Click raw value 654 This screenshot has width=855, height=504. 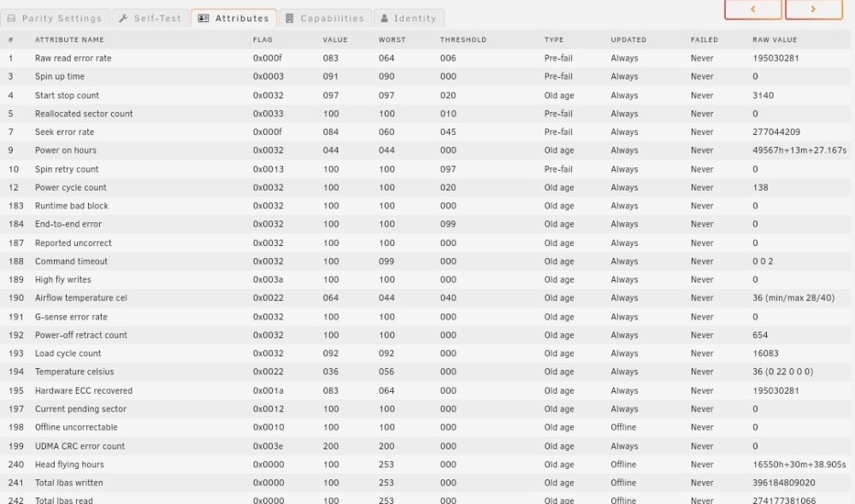coord(760,335)
